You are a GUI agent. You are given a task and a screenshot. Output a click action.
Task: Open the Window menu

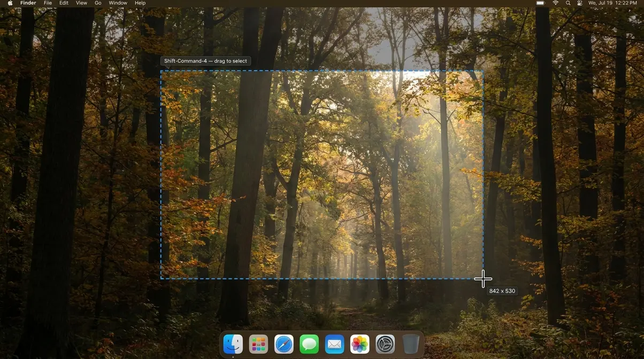pyautogui.click(x=118, y=3)
